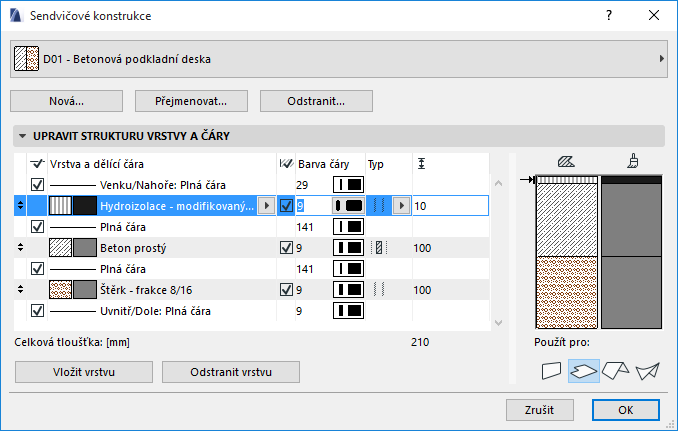
Task: Click the cut fill structure preview
Action: pos(567,252)
